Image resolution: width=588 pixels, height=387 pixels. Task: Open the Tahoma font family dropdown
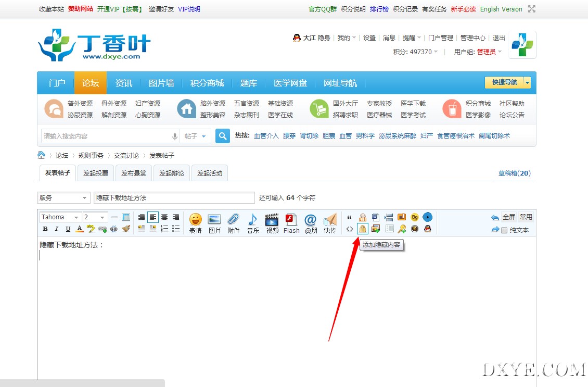[61, 217]
